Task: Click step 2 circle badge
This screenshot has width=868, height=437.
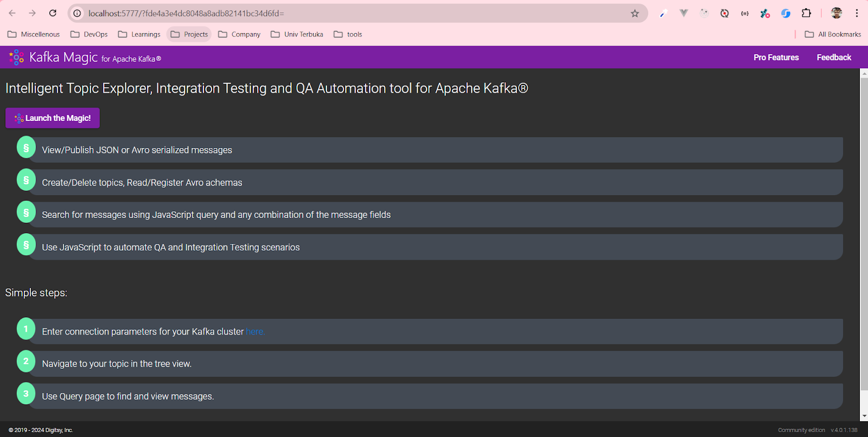Action: coord(26,361)
